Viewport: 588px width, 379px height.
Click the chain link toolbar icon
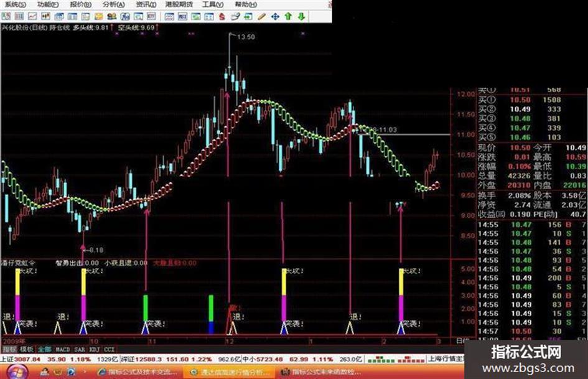tap(235, 16)
